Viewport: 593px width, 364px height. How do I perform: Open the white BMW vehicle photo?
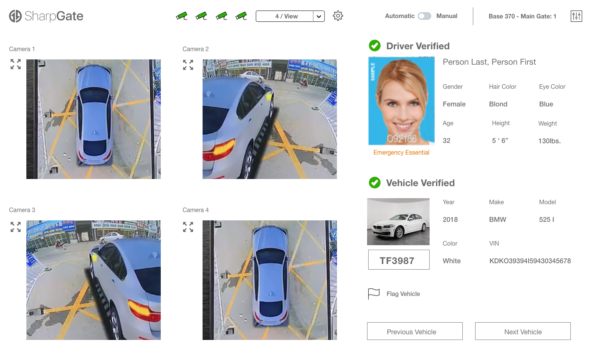(398, 222)
